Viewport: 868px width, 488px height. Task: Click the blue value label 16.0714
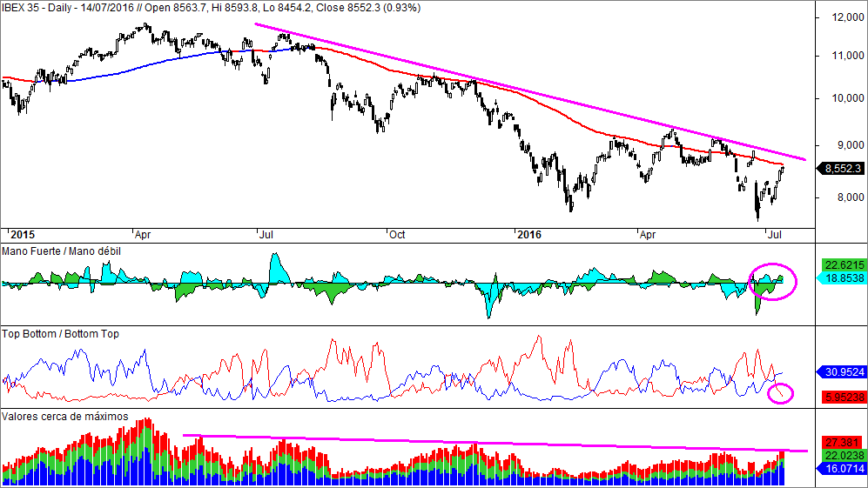click(x=841, y=468)
